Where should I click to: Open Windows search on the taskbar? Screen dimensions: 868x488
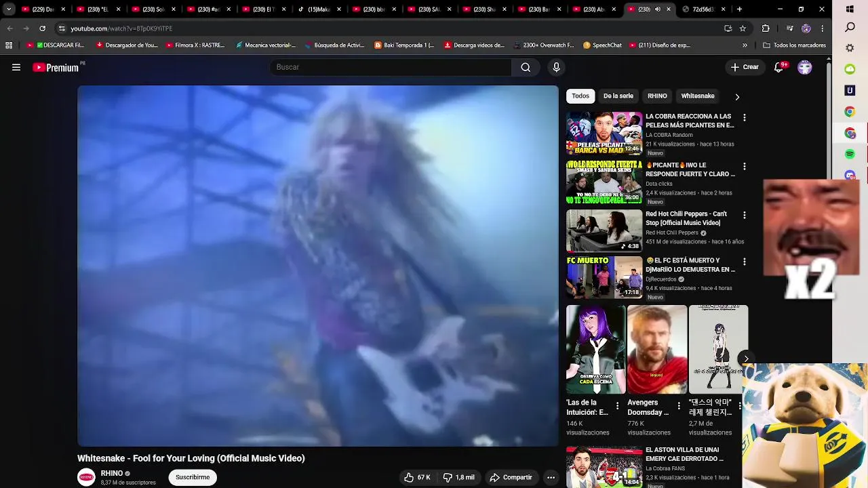click(x=850, y=27)
